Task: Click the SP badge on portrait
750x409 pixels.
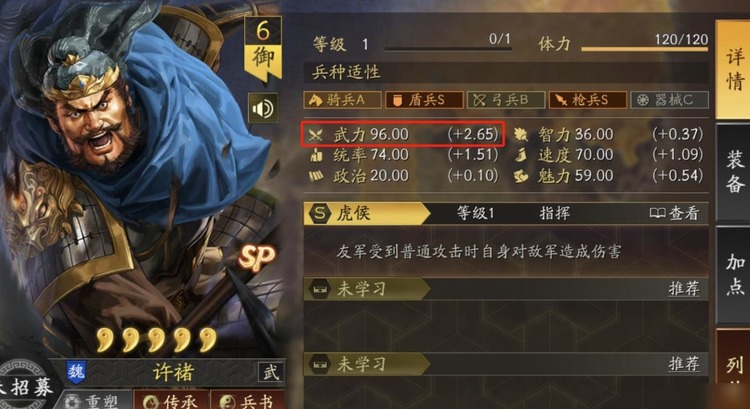Action: click(x=257, y=259)
